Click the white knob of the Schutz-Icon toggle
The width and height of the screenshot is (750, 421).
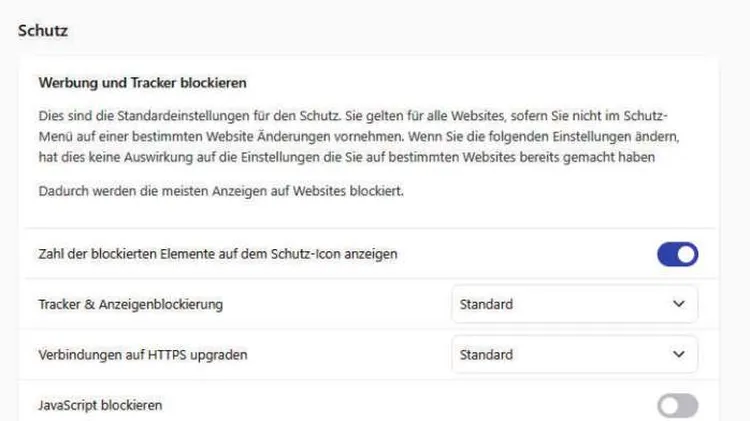click(686, 254)
